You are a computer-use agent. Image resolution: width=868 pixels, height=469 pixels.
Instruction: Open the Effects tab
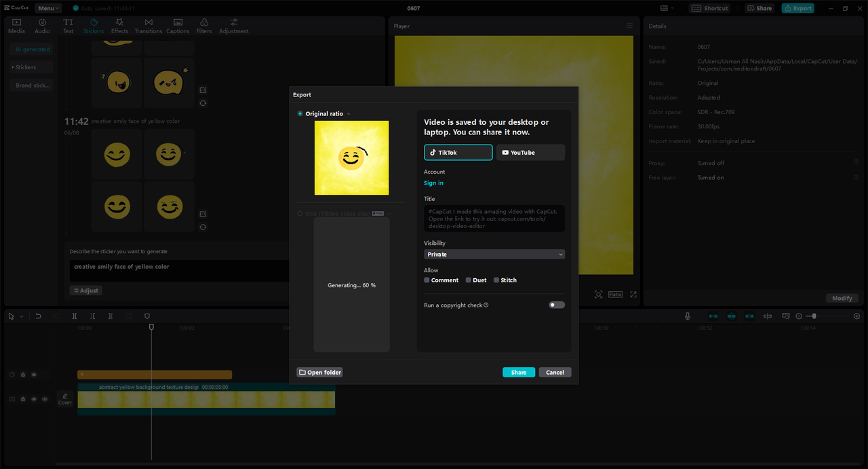tap(119, 26)
